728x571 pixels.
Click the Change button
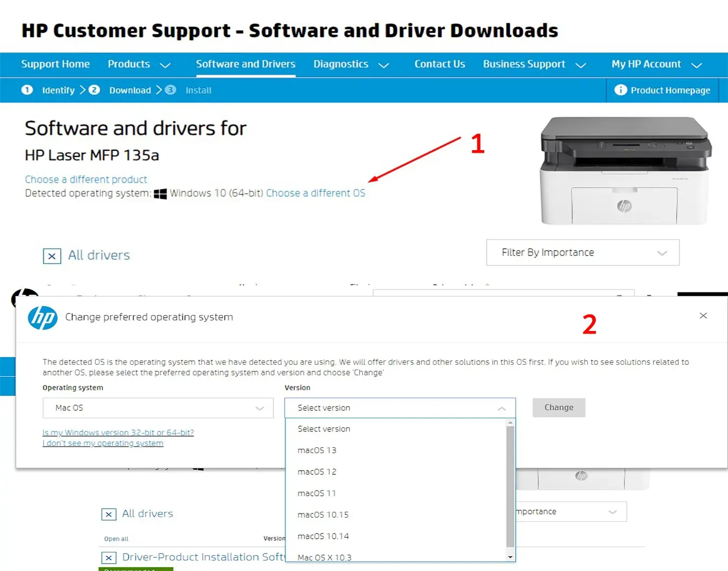point(559,408)
